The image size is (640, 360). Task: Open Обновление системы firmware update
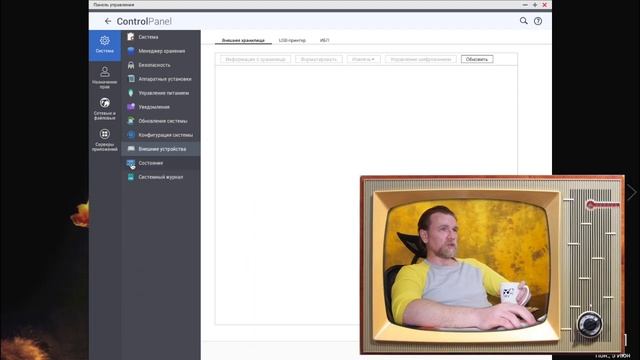tap(161, 121)
